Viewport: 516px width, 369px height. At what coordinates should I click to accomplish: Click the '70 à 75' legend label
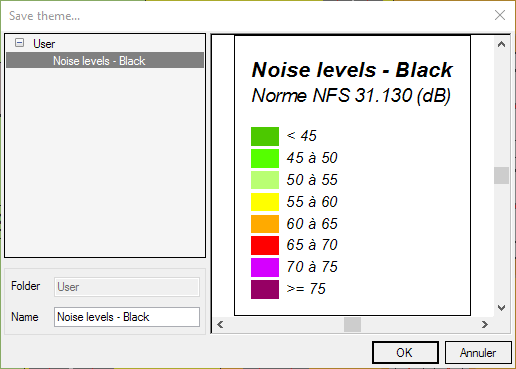tap(312, 267)
